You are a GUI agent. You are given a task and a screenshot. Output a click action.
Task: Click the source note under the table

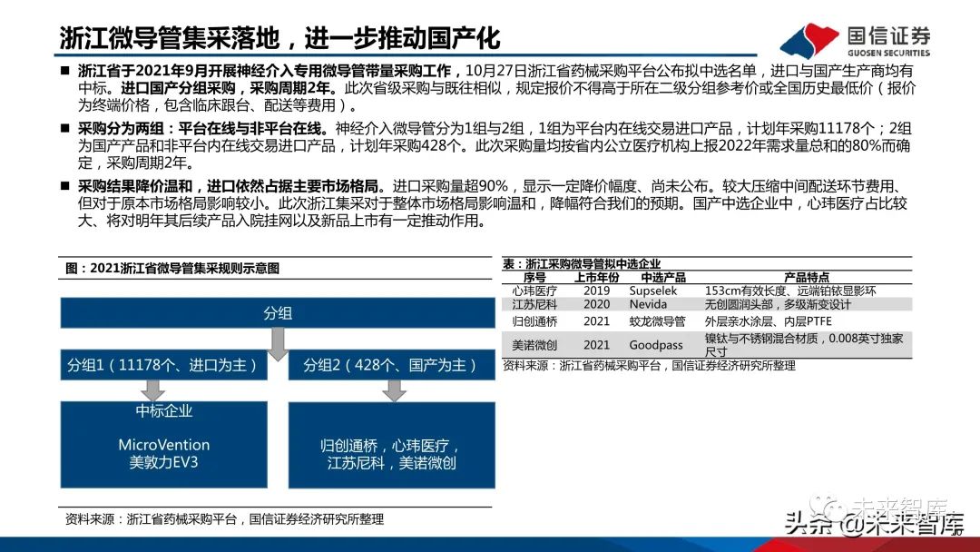(x=649, y=366)
